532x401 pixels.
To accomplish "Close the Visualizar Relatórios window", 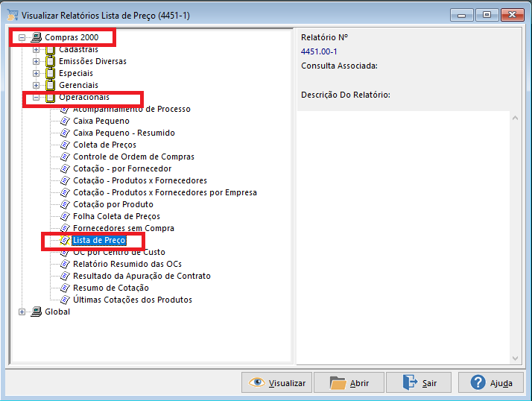I will click(512, 15).
